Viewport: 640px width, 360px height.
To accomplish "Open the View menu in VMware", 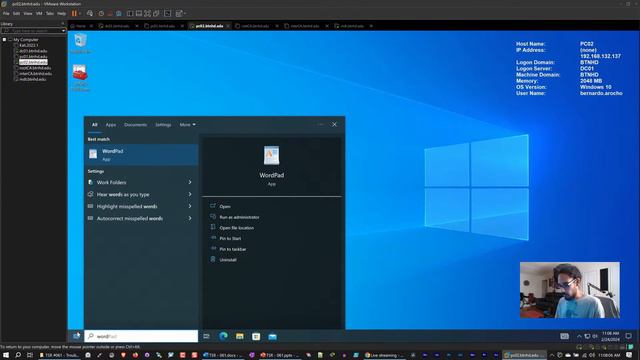I will (28, 13).
